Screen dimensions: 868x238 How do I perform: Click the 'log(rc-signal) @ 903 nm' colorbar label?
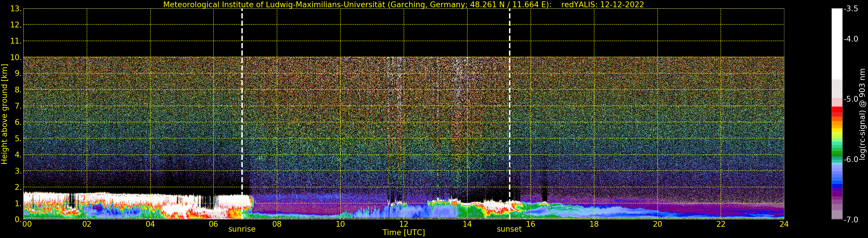click(x=862, y=114)
